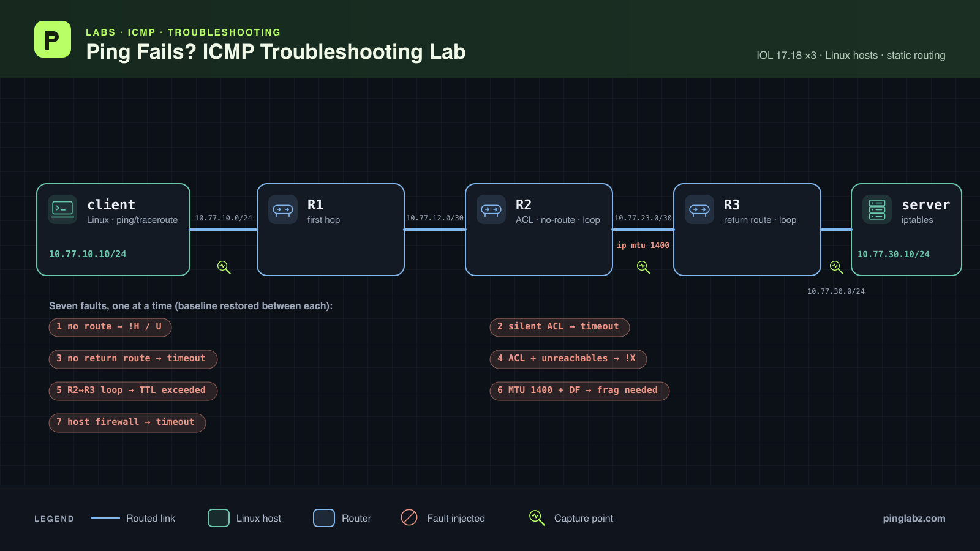Click the Ping Fails? ICMP Troubleshooting Lab title

click(276, 52)
